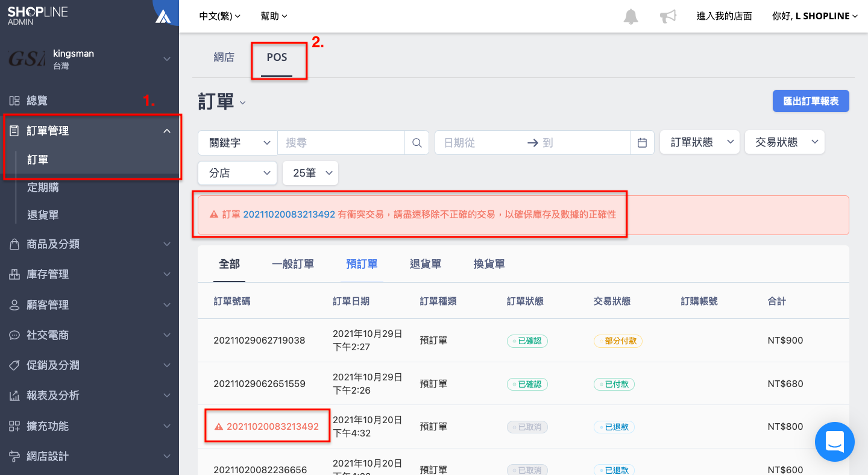Open 總覽 overview in sidebar
This screenshot has height=475, width=868.
[37, 101]
